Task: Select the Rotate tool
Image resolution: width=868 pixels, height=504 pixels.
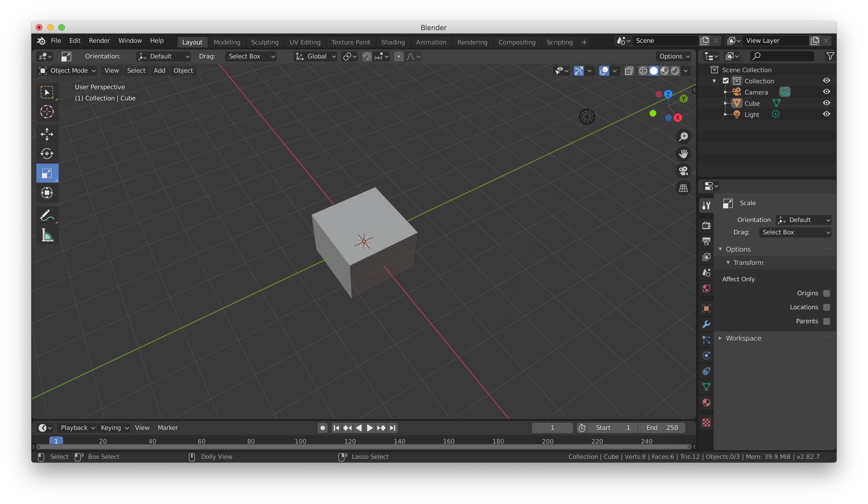Action: [x=47, y=154]
